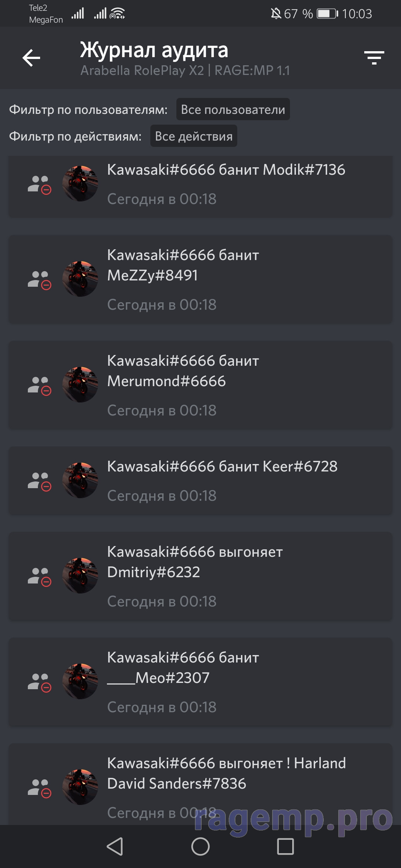Tap the member-kick icon beside Dmitriy#6232 entry
This screenshot has width=401, height=868.
39,577
